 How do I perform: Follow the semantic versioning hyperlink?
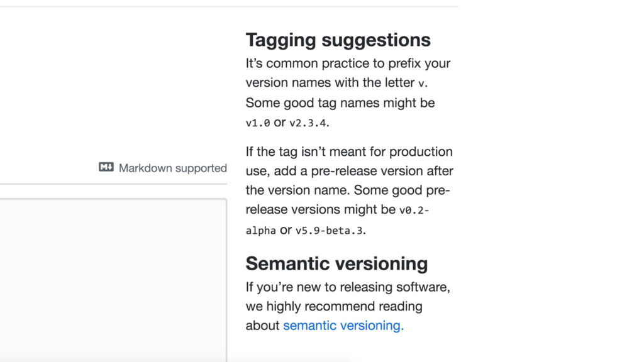coord(343,326)
